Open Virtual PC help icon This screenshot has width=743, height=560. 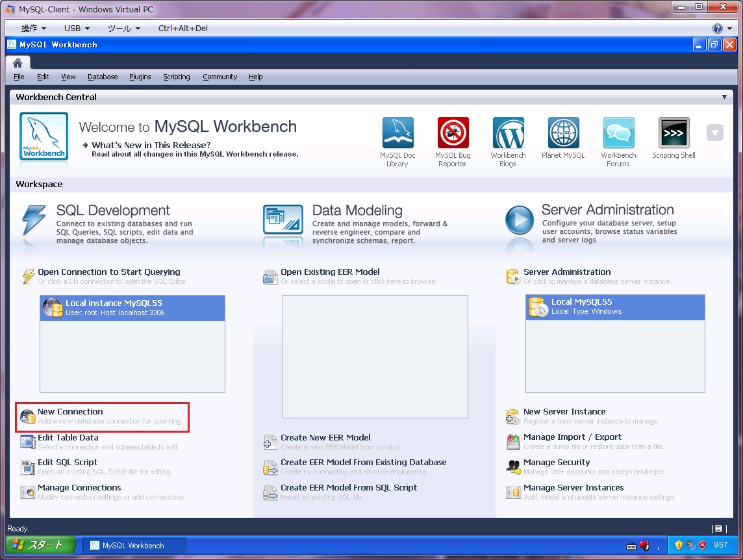coord(718,29)
